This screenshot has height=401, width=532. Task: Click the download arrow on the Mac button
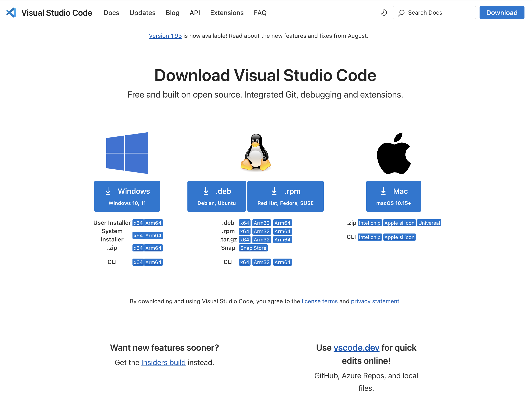coord(383,191)
